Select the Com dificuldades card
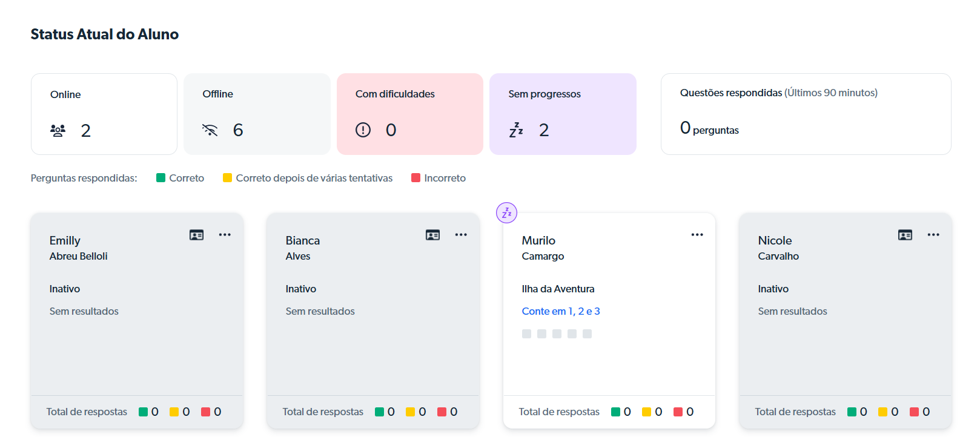This screenshot has width=980, height=437. pos(409,114)
